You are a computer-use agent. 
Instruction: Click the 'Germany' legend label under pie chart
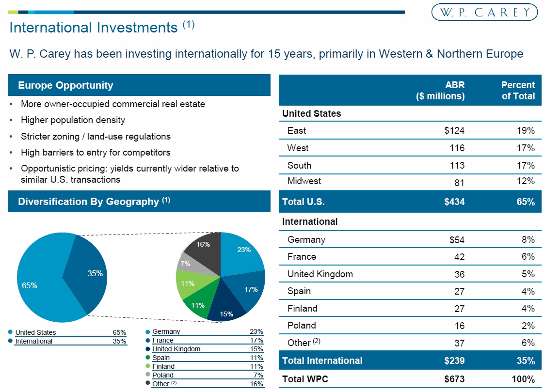coord(166,331)
